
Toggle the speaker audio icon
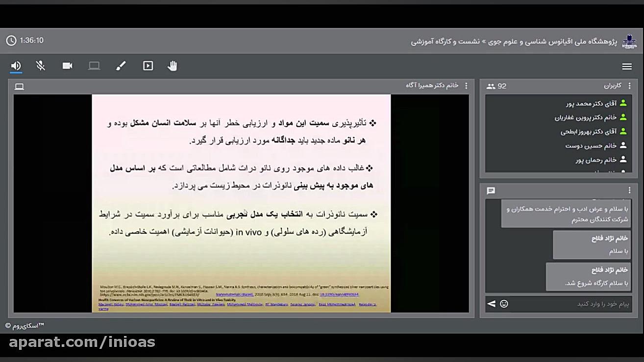(16, 66)
